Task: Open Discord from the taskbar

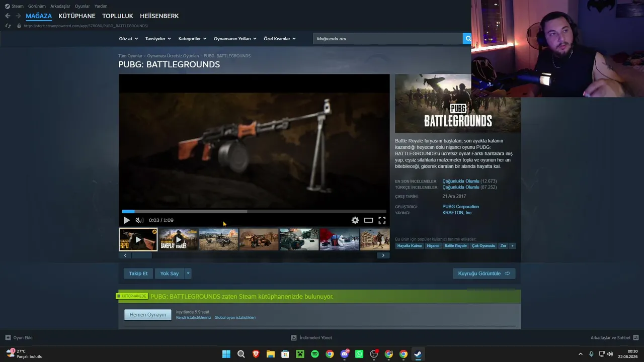Action: pyautogui.click(x=345, y=354)
